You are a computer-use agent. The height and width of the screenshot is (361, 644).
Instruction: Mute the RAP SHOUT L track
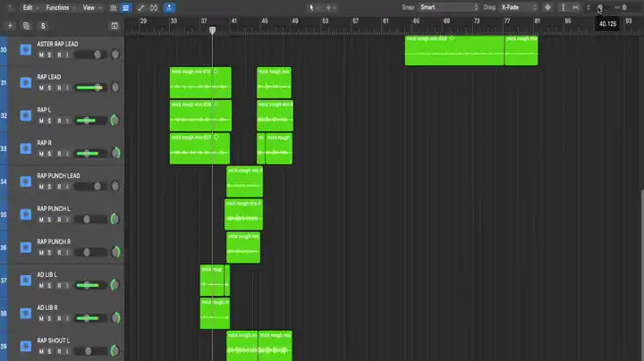[x=41, y=351]
